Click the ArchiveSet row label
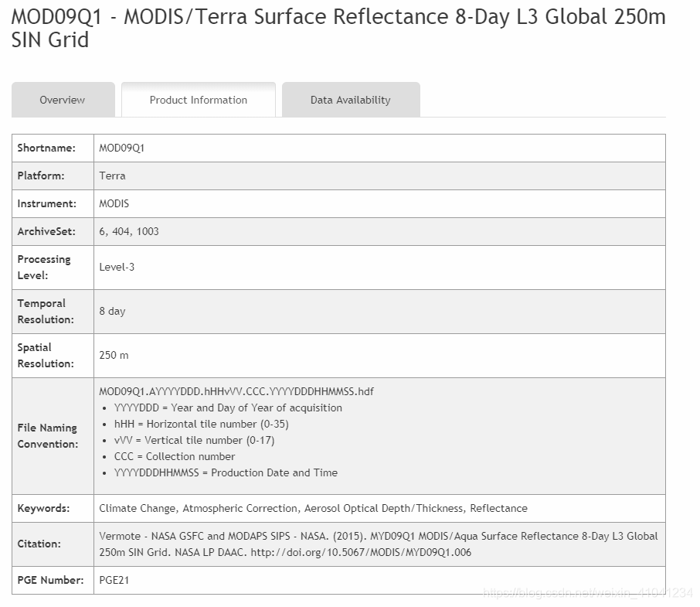The width and height of the screenshot is (700, 607). coord(46,231)
